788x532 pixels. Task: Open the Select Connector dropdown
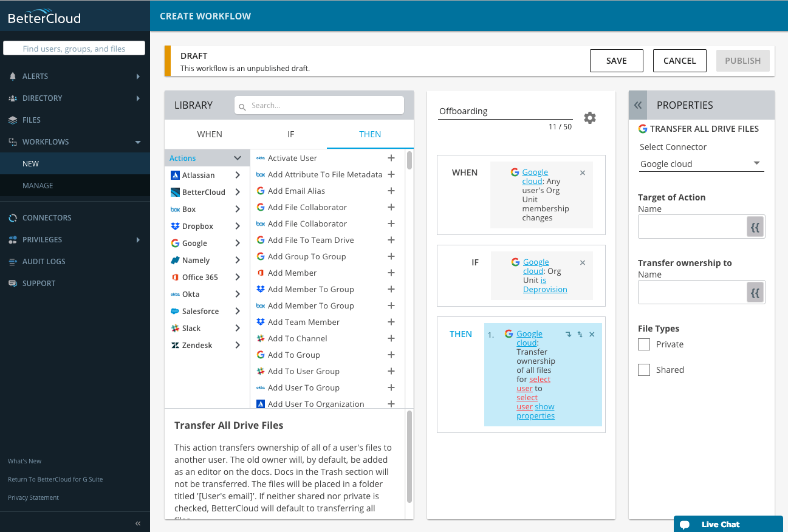[x=701, y=164]
